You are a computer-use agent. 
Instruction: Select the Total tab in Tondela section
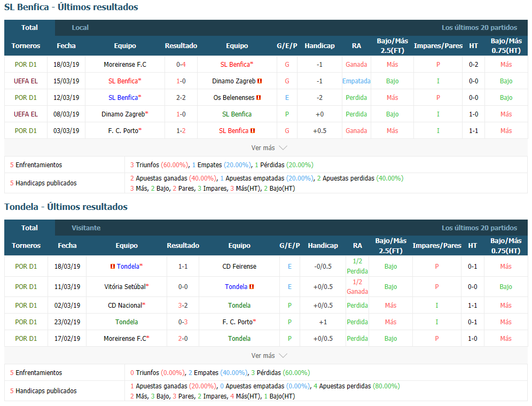pyautogui.click(x=29, y=228)
